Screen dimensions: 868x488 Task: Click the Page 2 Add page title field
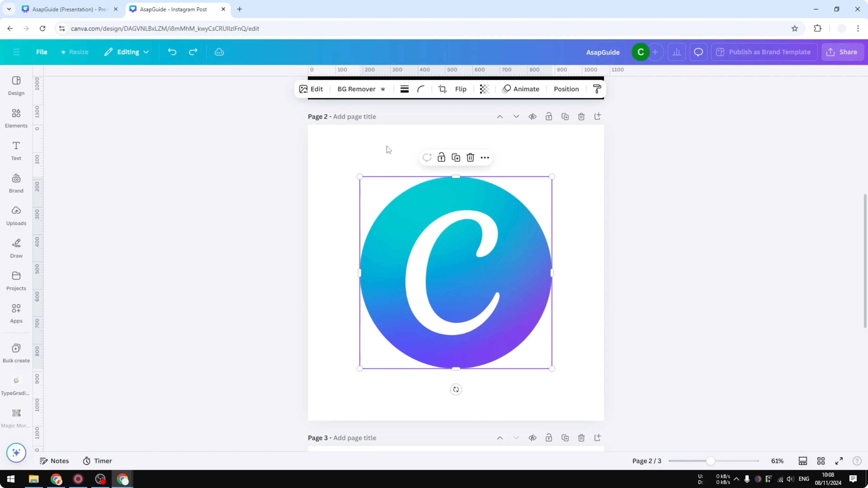tap(354, 116)
